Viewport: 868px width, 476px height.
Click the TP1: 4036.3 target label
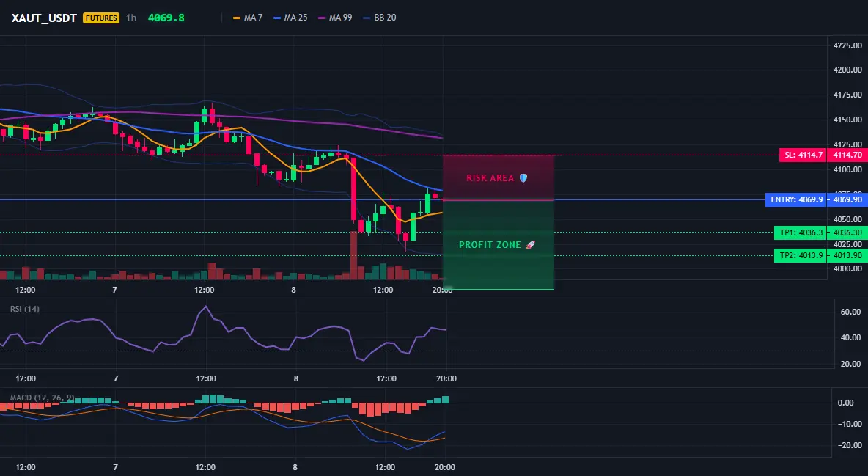click(x=801, y=233)
